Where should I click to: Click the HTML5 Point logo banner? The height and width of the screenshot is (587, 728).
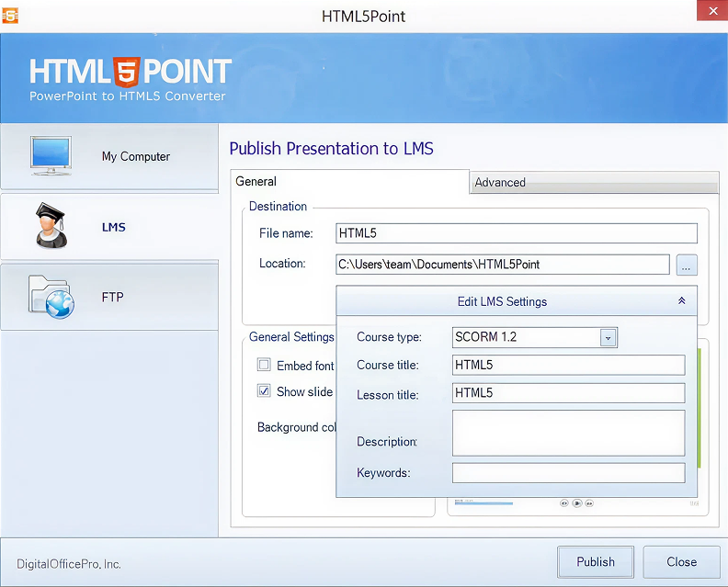click(x=131, y=79)
